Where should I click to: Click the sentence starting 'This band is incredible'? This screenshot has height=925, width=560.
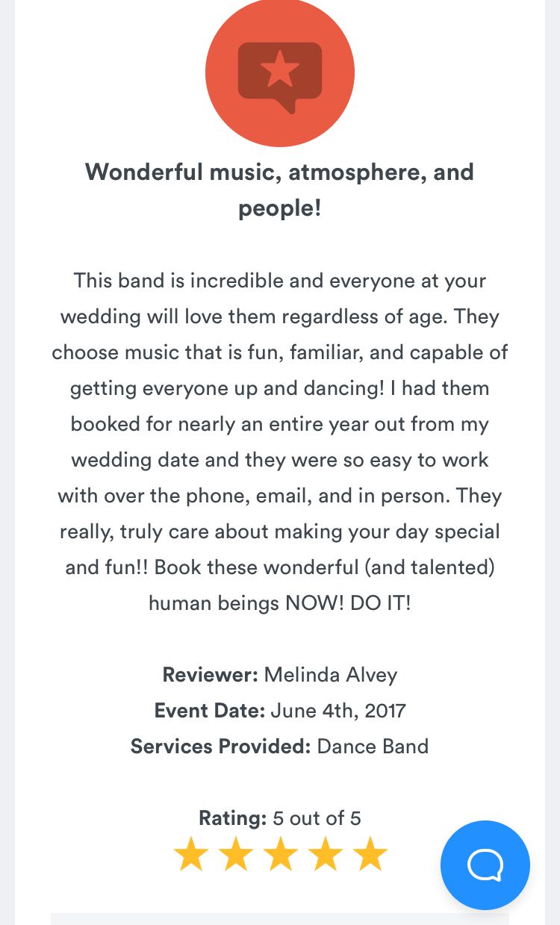tap(279, 281)
